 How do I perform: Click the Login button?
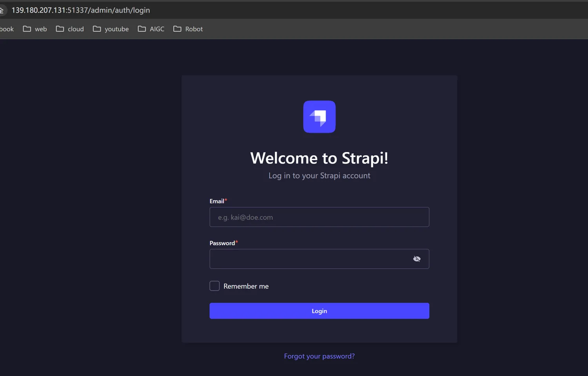pos(319,311)
